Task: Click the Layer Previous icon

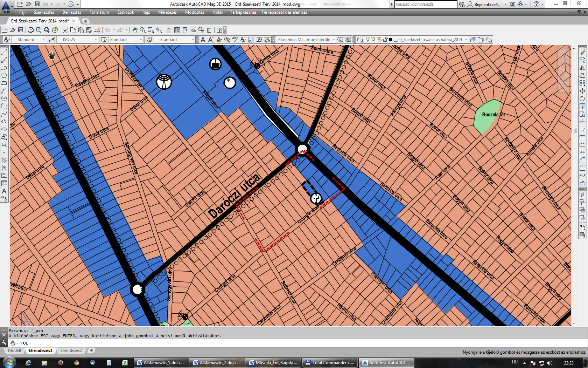Action: [x=481, y=40]
